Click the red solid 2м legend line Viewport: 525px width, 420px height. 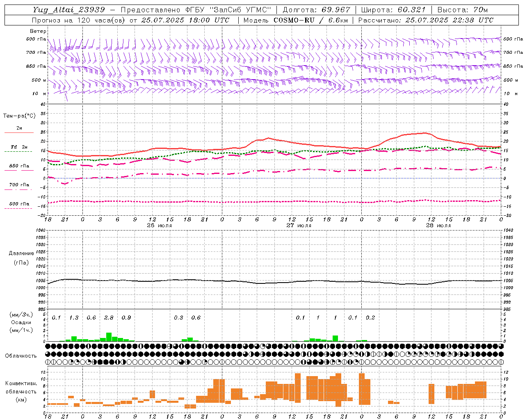point(19,132)
